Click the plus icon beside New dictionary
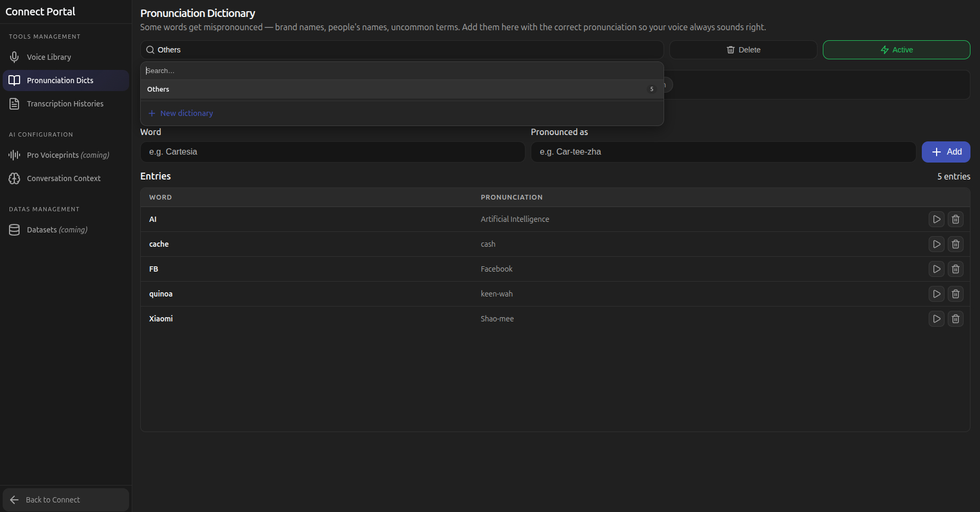Image resolution: width=980 pixels, height=512 pixels. click(152, 113)
